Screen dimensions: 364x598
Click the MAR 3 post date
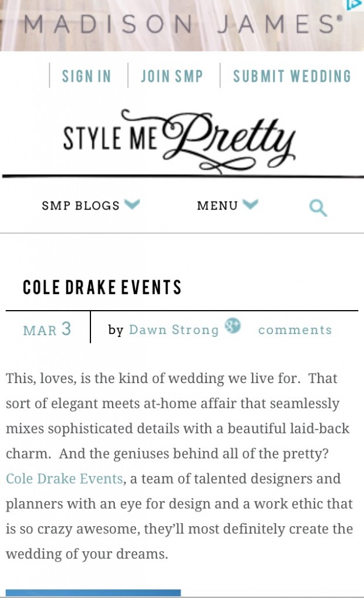pos(47,329)
